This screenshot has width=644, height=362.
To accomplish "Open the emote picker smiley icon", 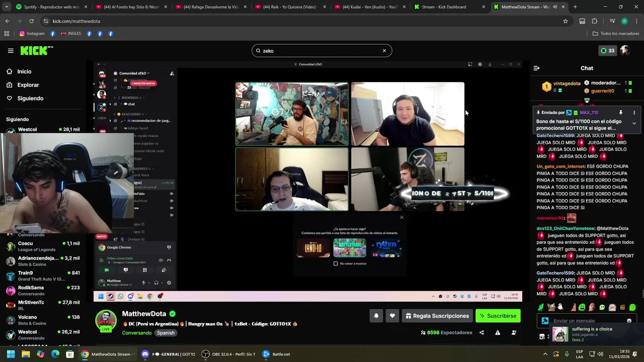I will point(629,321).
